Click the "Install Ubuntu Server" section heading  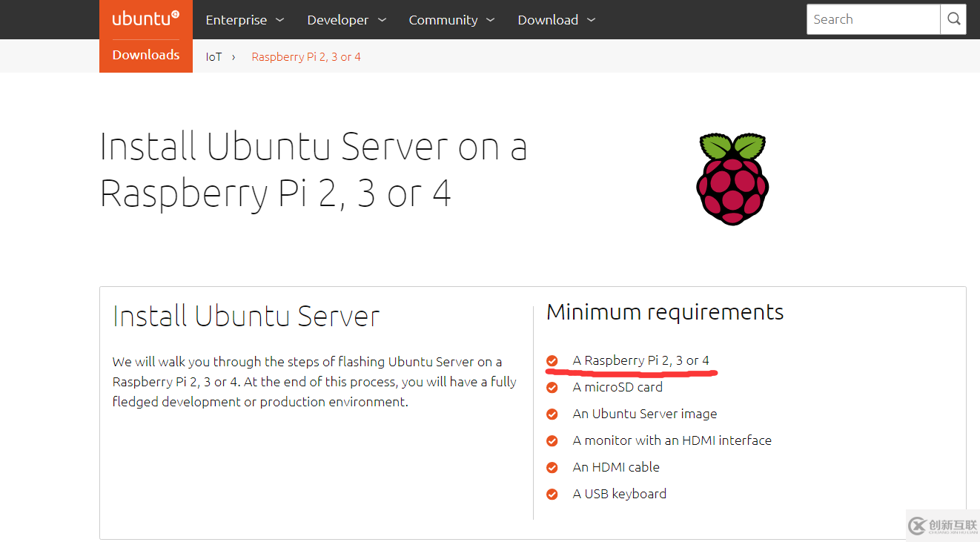pyautogui.click(x=246, y=316)
